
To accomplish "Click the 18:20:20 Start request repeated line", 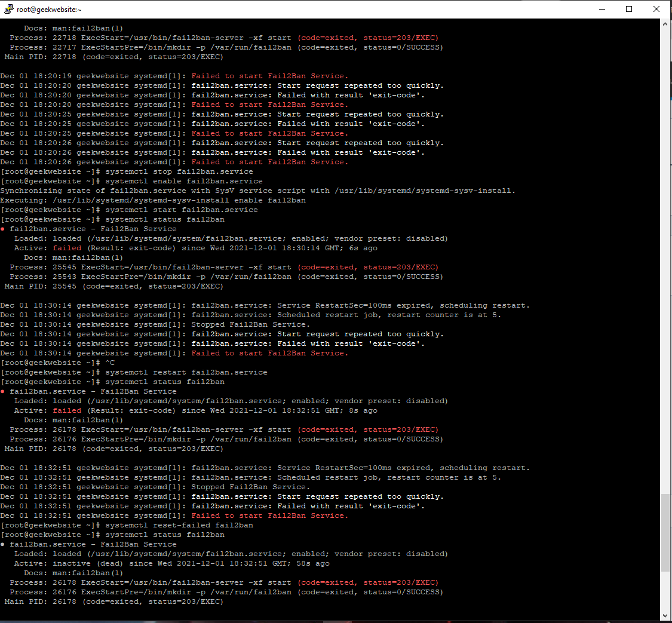I will coord(222,85).
